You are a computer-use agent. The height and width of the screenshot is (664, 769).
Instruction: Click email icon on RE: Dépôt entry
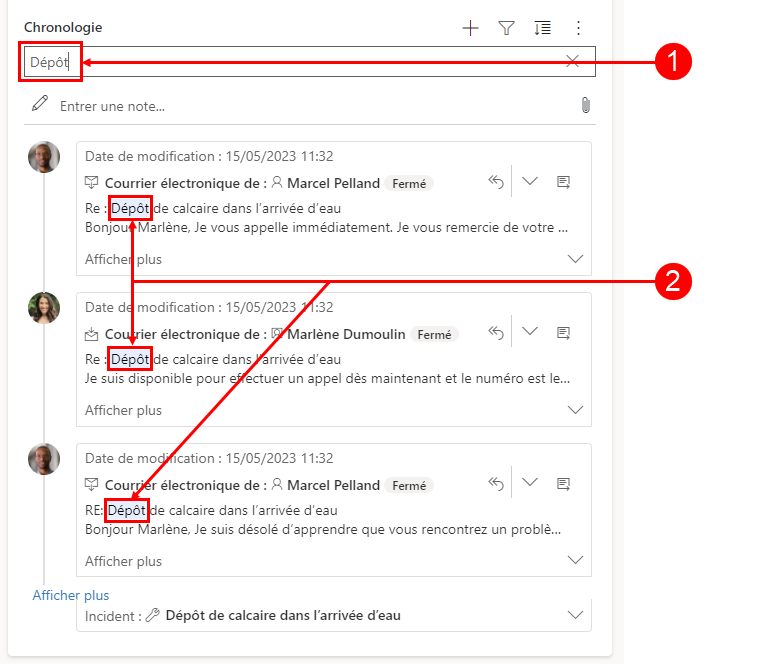(x=92, y=485)
